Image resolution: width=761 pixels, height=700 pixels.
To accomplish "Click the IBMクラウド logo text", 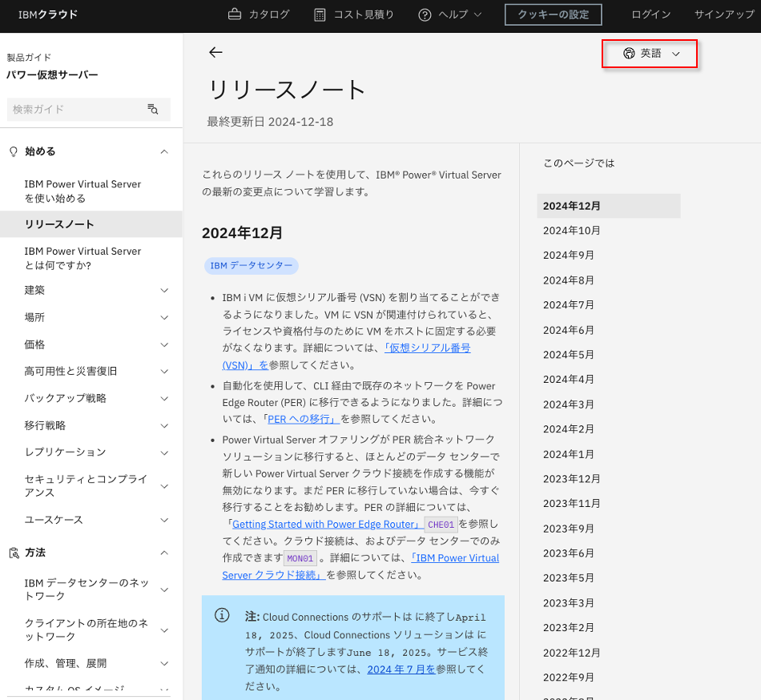I will [x=47, y=14].
